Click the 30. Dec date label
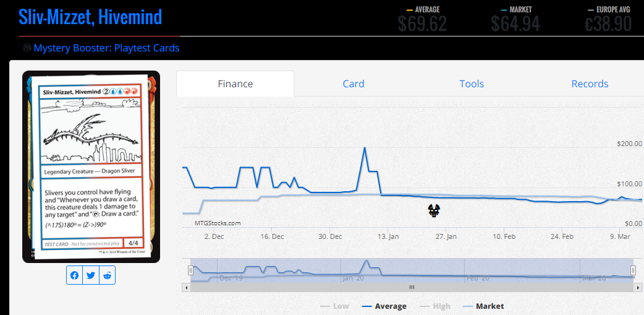The image size is (644, 315). coord(331,236)
